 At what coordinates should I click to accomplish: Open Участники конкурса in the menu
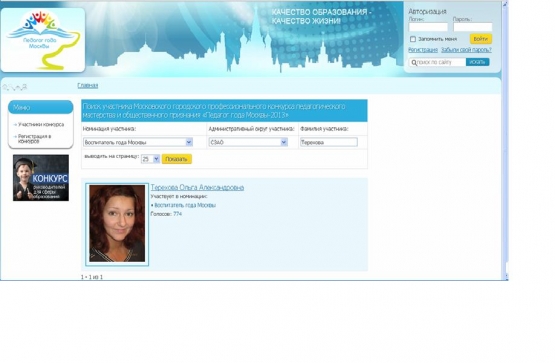pyautogui.click(x=41, y=125)
